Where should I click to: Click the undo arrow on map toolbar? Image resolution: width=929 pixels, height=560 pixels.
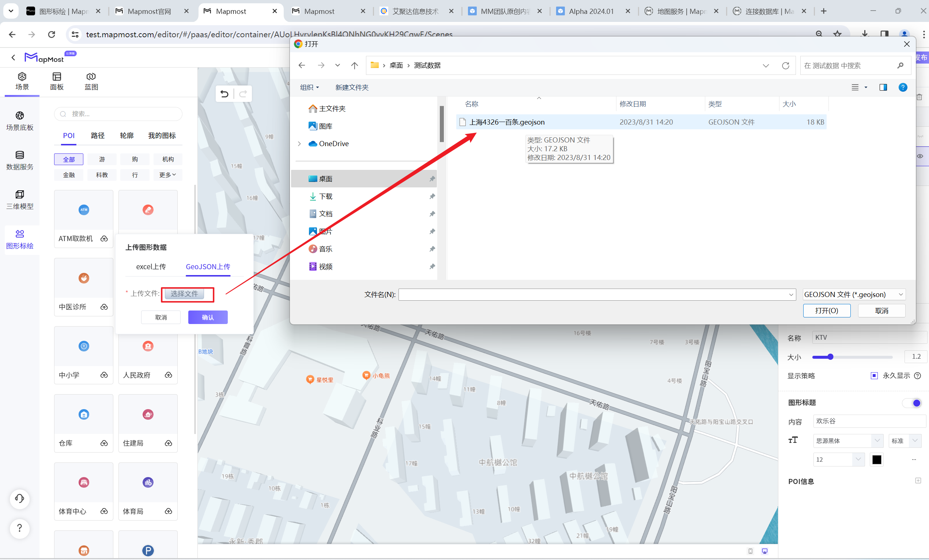tap(224, 94)
